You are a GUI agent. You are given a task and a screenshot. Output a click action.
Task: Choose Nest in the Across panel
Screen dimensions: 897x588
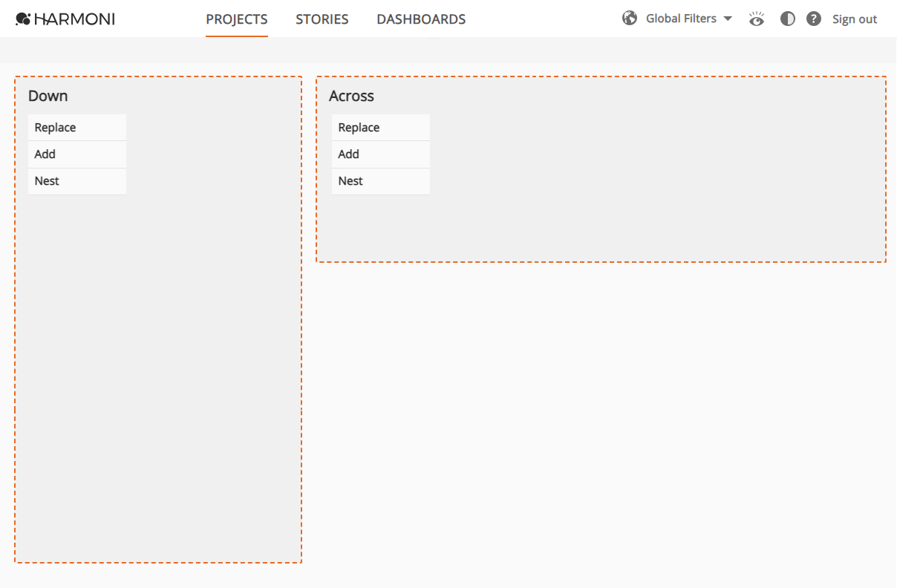coord(381,181)
